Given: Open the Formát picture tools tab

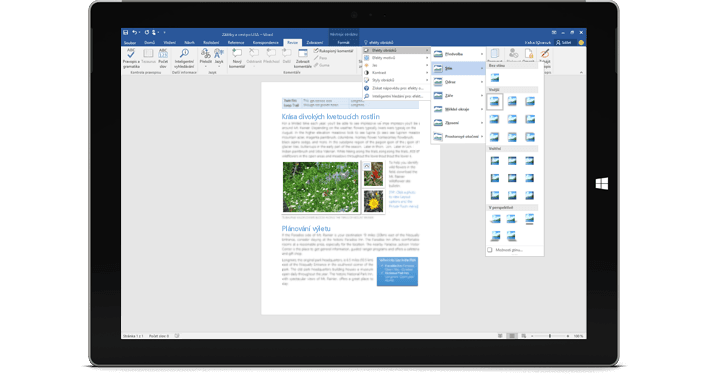Looking at the screenshot, I should tap(343, 43).
